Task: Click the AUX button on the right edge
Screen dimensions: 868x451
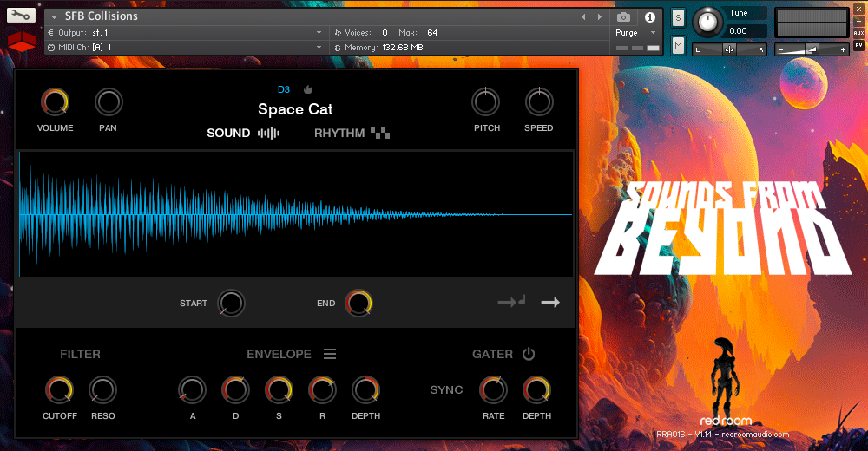Action: [x=858, y=33]
